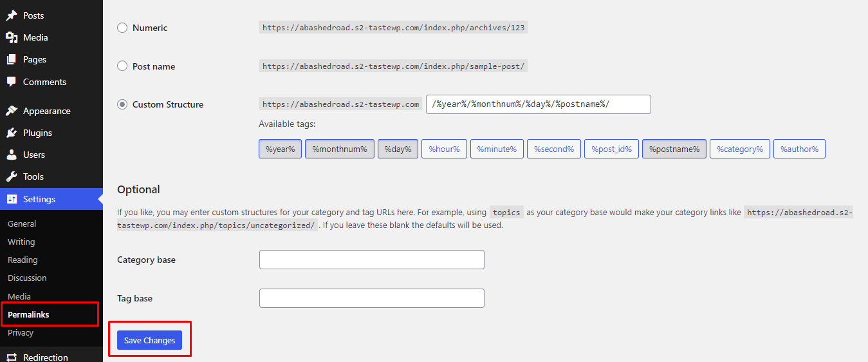Click the Available tags label

[287, 124]
